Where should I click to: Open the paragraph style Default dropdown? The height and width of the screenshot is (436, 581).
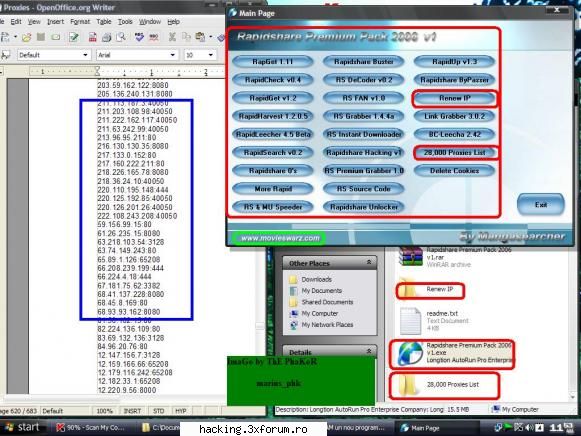[x=85, y=55]
